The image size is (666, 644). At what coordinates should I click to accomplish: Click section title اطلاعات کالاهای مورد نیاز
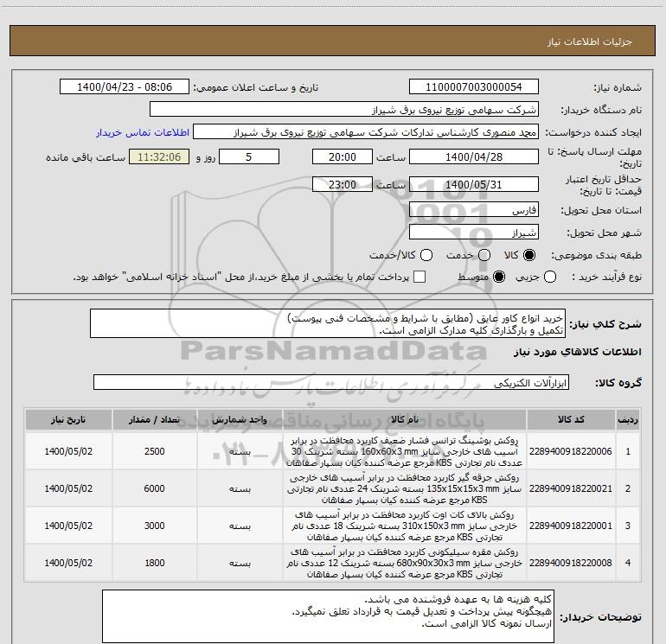click(x=577, y=352)
